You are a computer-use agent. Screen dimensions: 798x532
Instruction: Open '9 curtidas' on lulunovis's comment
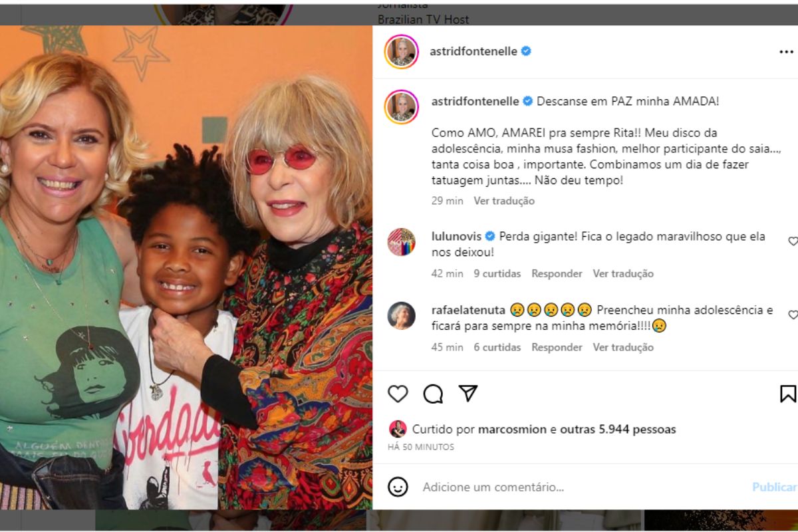click(x=497, y=273)
